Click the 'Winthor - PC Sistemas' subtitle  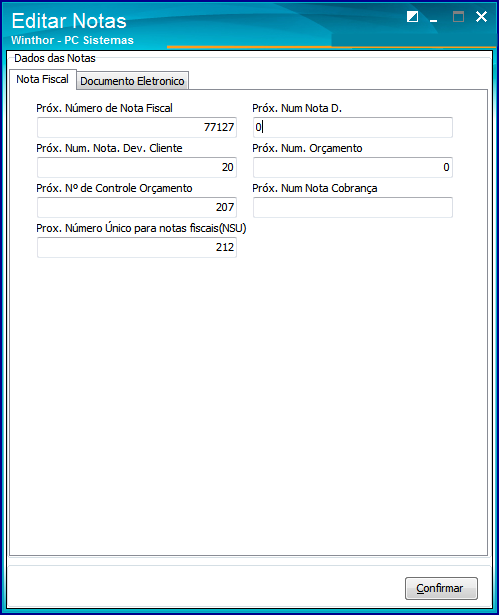[x=72, y=40]
